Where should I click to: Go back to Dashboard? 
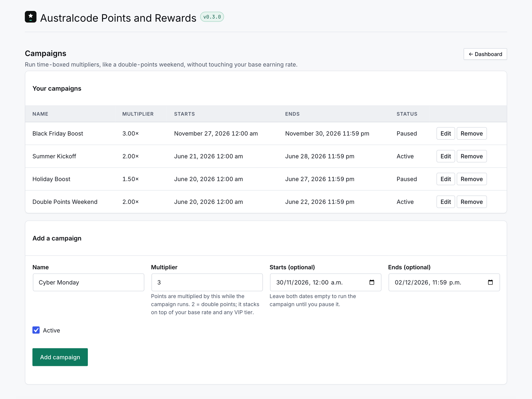485,54
